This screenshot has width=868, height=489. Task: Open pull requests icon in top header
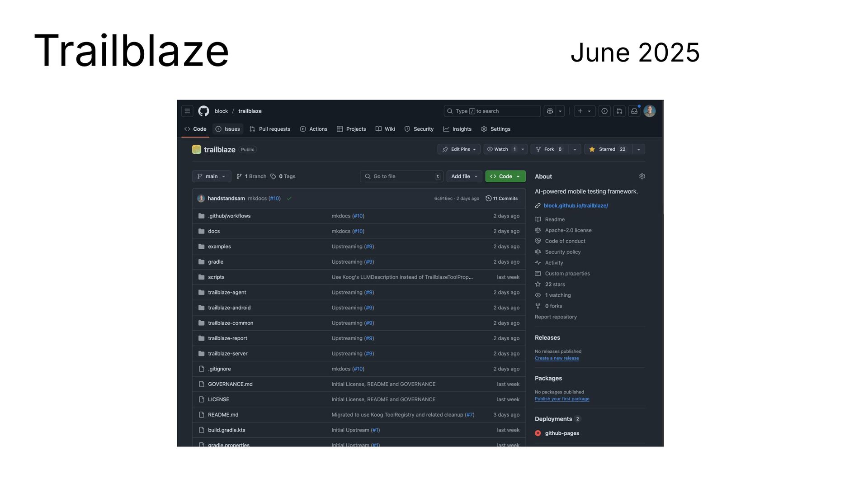coord(619,111)
